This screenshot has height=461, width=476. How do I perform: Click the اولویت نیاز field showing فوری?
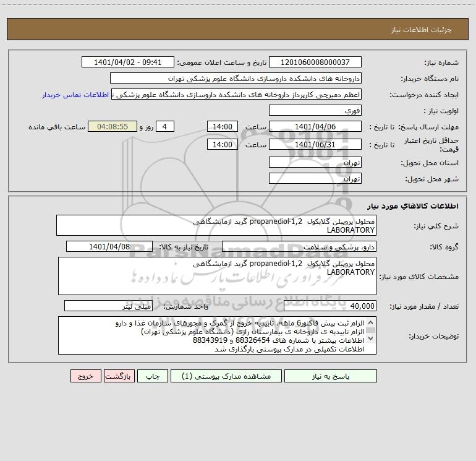coord(315,110)
